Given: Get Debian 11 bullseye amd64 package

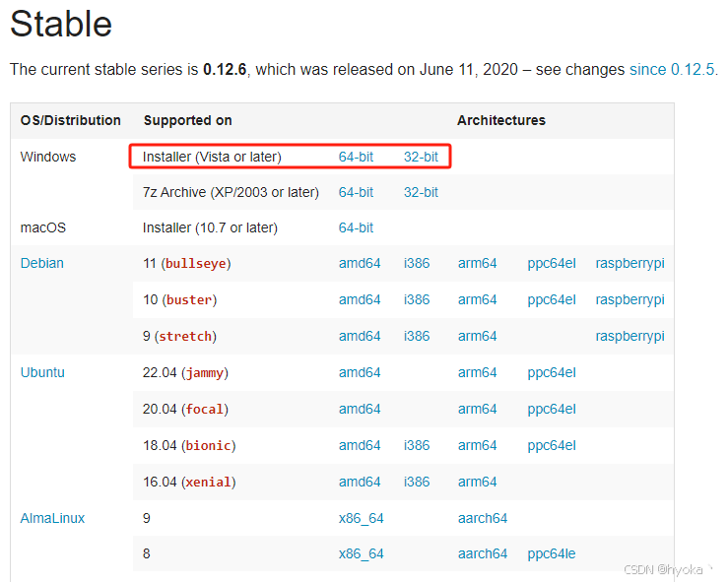Looking at the screenshot, I should (360, 263).
